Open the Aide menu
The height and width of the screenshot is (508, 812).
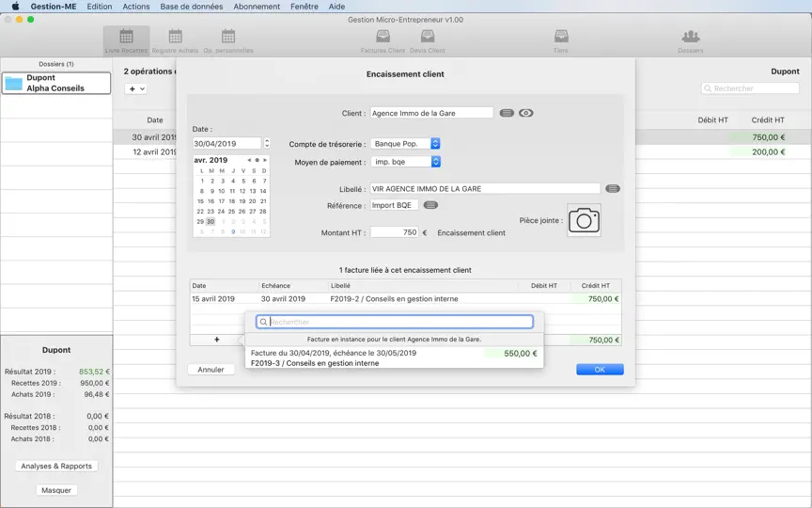(x=336, y=7)
